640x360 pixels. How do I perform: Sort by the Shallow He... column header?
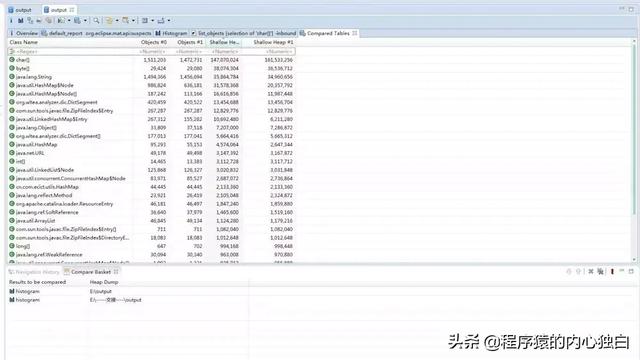pos(224,42)
